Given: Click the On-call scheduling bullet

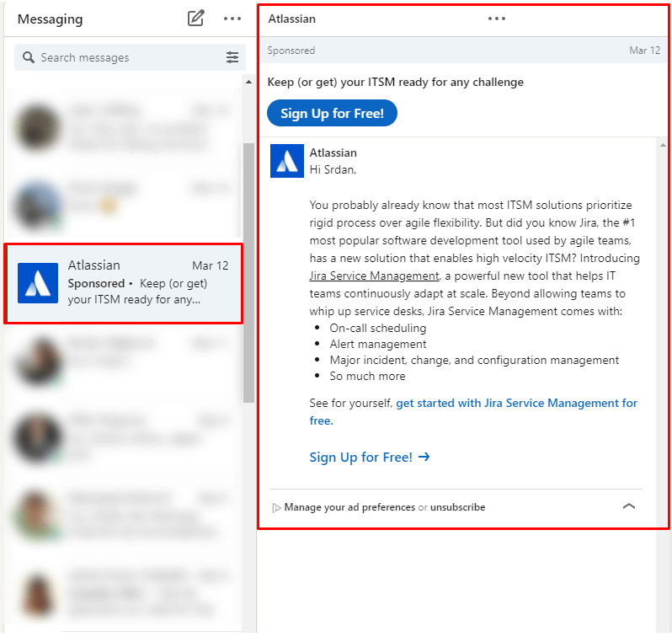Looking at the screenshot, I should point(377,328).
